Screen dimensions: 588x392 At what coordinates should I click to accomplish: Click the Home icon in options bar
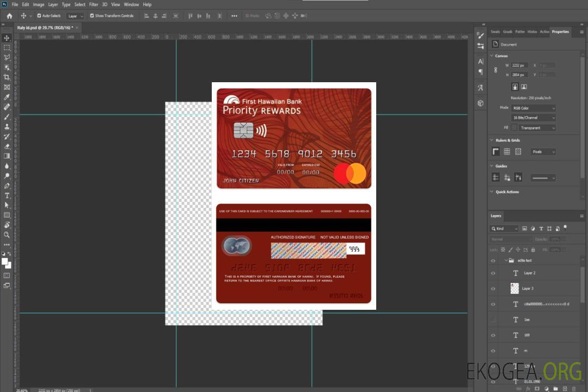click(x=9, y=16)
